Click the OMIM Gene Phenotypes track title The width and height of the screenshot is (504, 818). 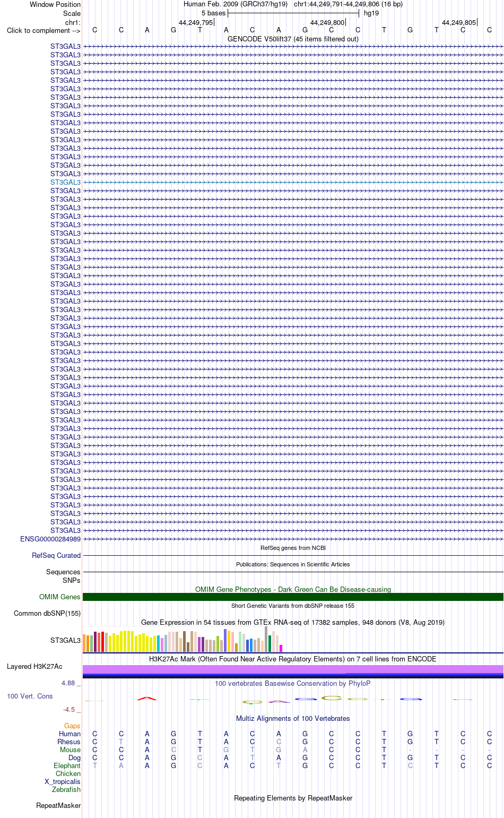tap(293, 589)
